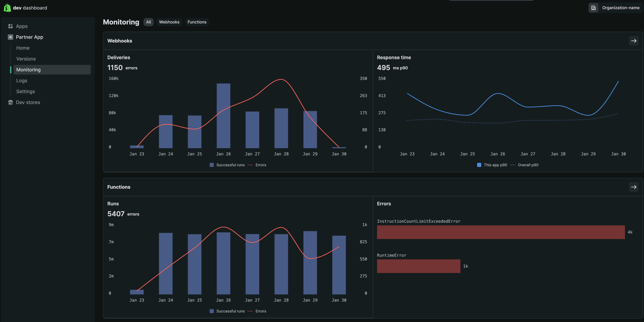Select the All filter tab

point(149,22)
